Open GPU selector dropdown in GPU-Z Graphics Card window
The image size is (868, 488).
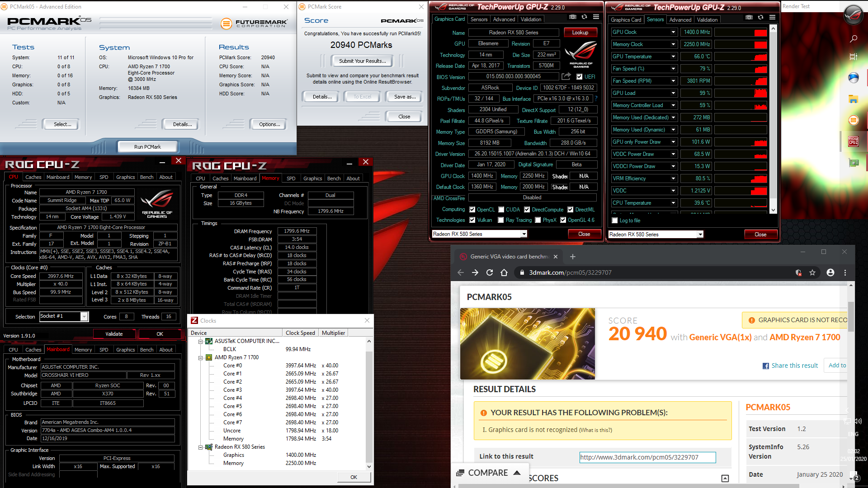click(524, 234)
